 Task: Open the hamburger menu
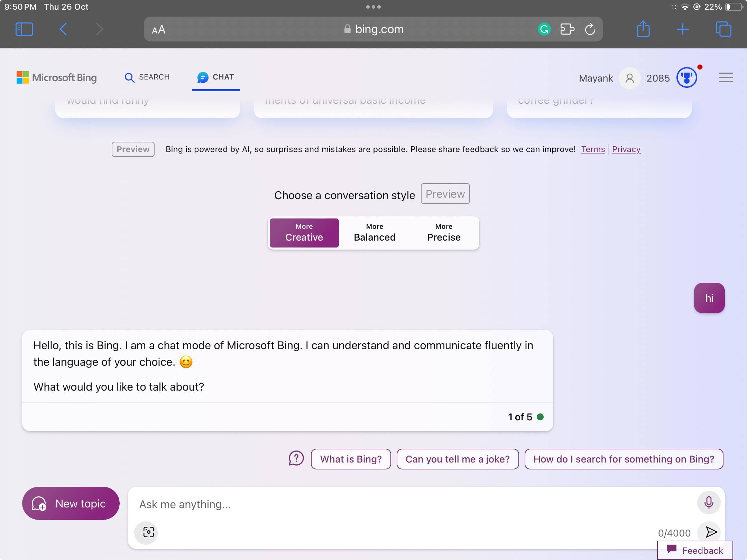(726, 77)
